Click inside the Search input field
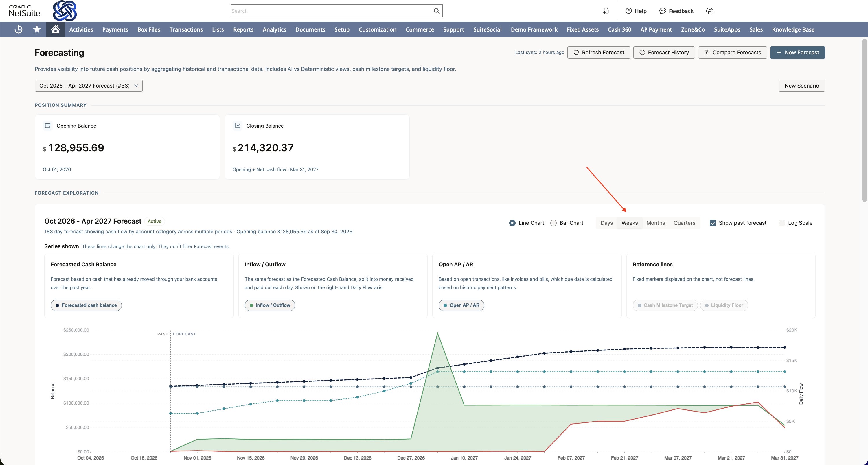This screenshot has width=868, height=465. pos(332,11)
